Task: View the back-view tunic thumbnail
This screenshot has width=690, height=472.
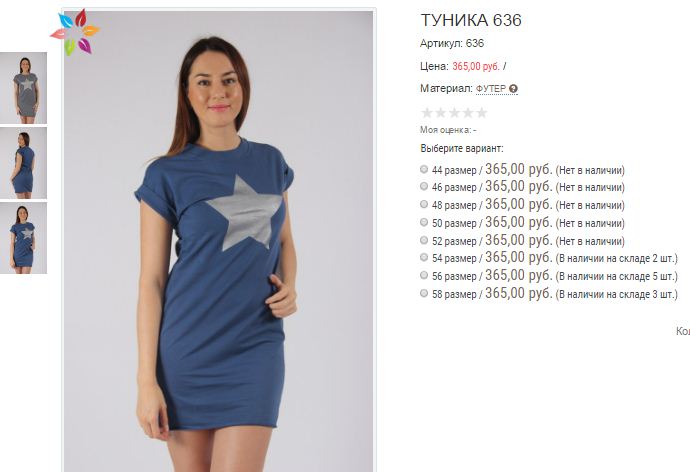Action: 23,163
